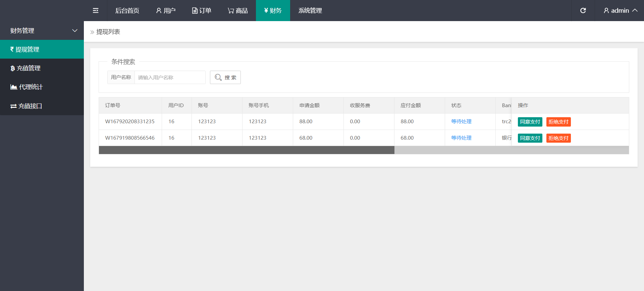Select the 财务 tab in top navigation

(x=273, y=11)
